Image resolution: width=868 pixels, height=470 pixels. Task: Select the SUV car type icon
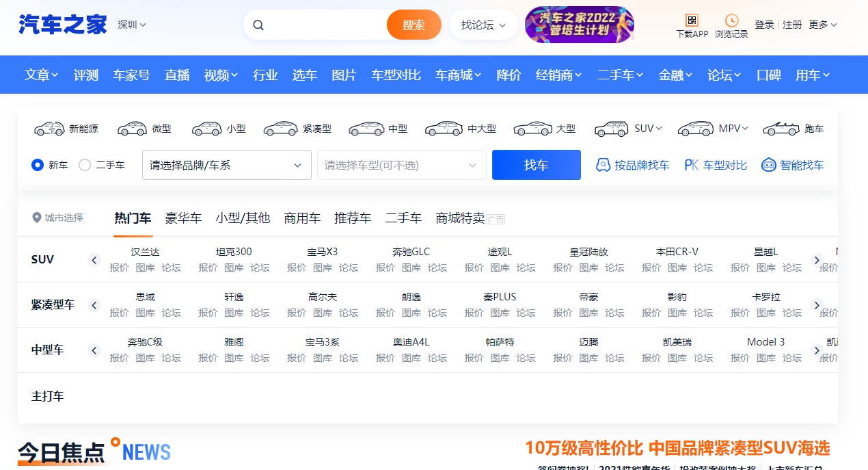(x=612, y=129)
